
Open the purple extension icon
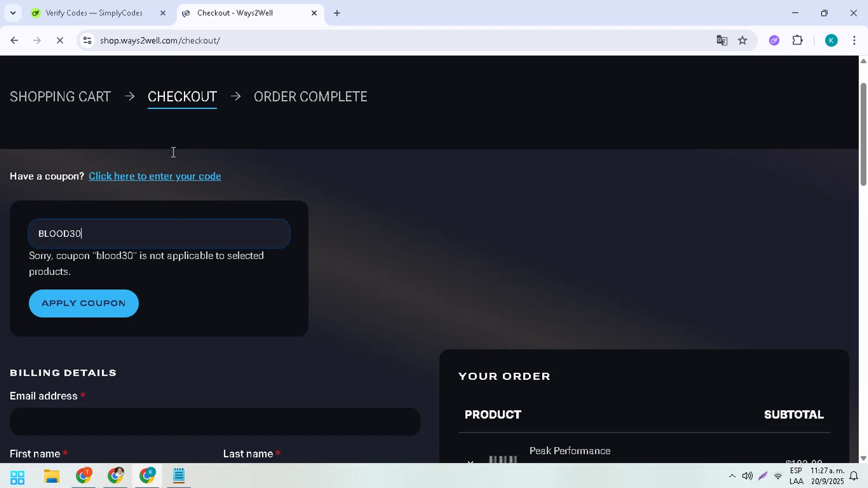[x=774, y=41]
